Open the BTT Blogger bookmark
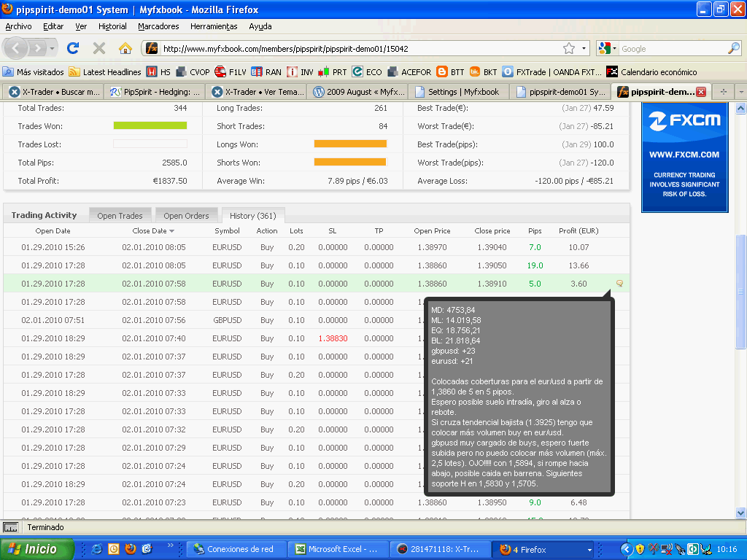Screen dimensions: 747x560 [x=450, y=72]
